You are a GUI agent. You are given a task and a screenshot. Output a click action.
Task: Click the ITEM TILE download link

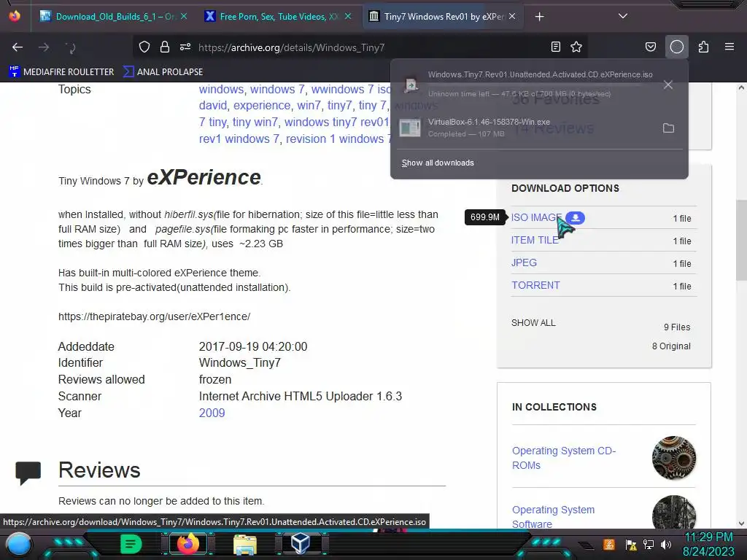(535, 241)
